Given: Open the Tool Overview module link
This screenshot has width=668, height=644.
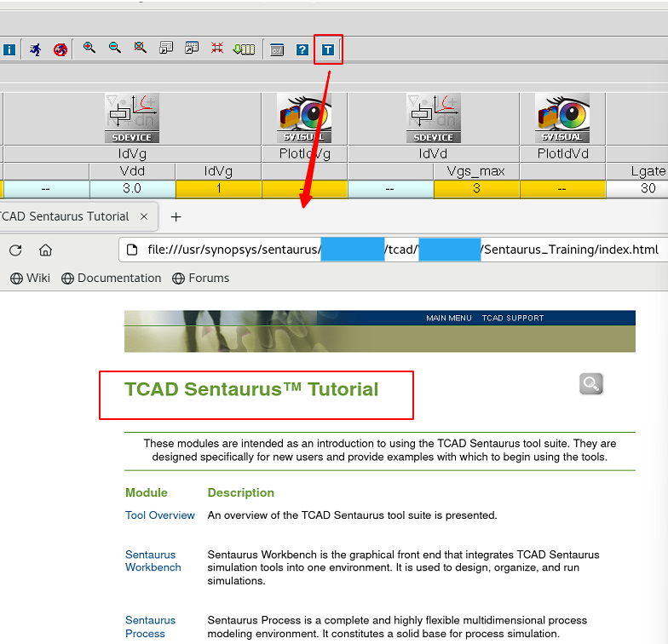Looking at the screenshot, I should (160, 515).
